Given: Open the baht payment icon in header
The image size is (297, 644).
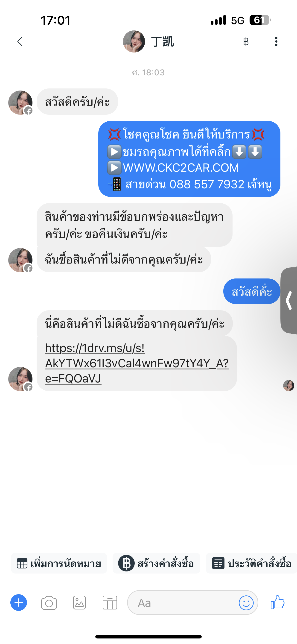Looking at the screenshot, I should coord(246,41).
